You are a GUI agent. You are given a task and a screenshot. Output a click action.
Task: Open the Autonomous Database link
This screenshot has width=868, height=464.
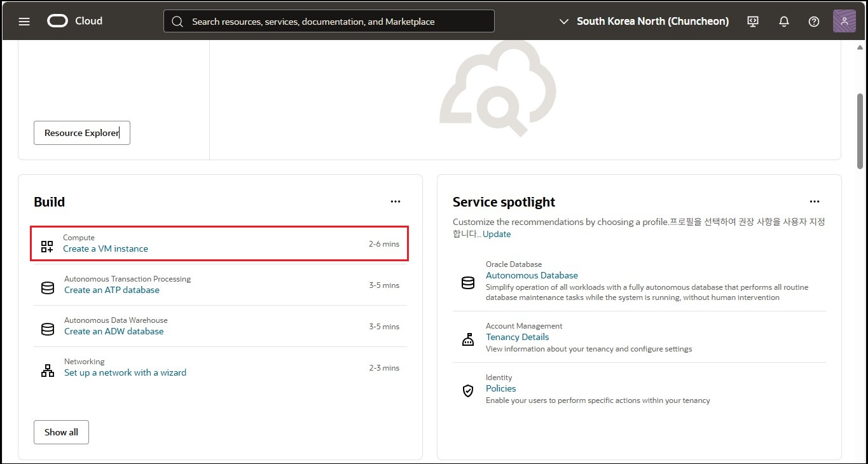pos(532,275)
